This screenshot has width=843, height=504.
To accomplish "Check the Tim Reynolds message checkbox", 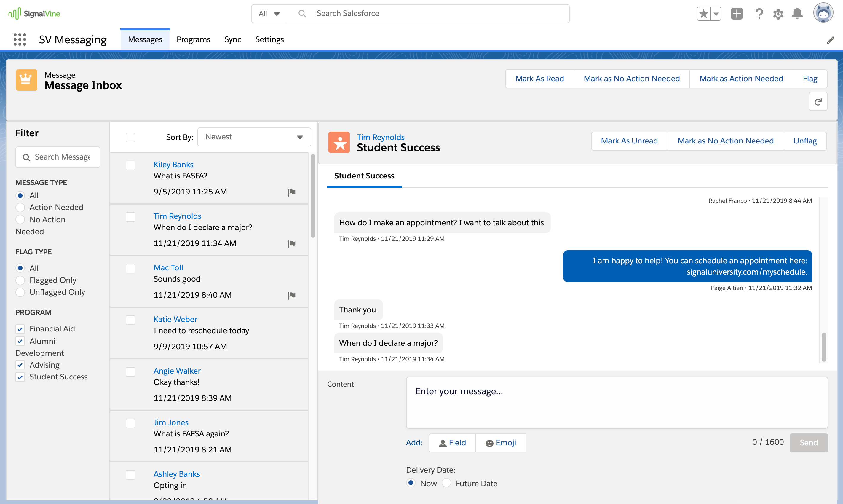I will [x=130, y=217].
